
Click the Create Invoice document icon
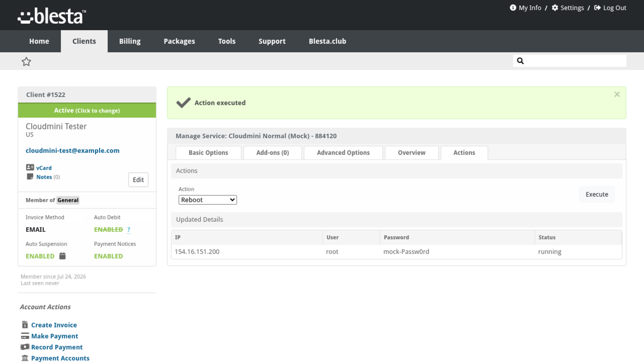tap(25, 324)
